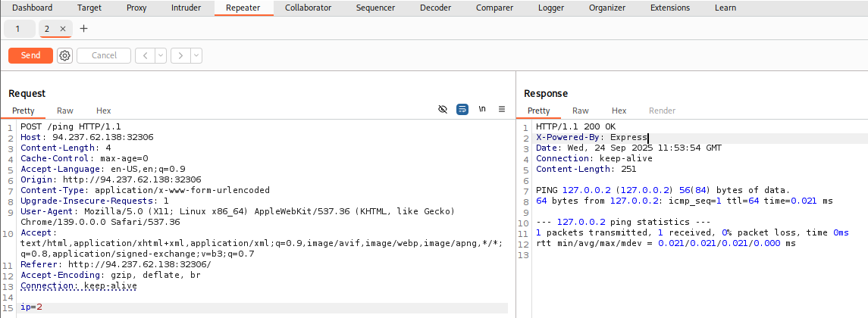Open the request editor hamburger menu

501,110
